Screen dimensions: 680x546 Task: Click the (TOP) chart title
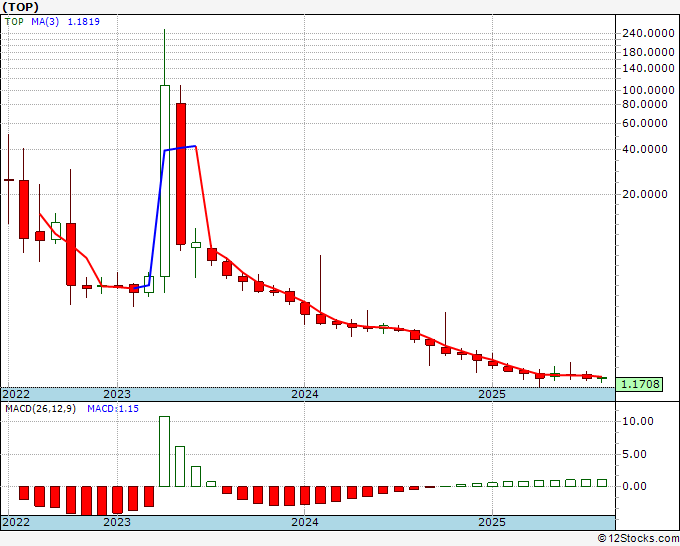click(x=20, y=7)
